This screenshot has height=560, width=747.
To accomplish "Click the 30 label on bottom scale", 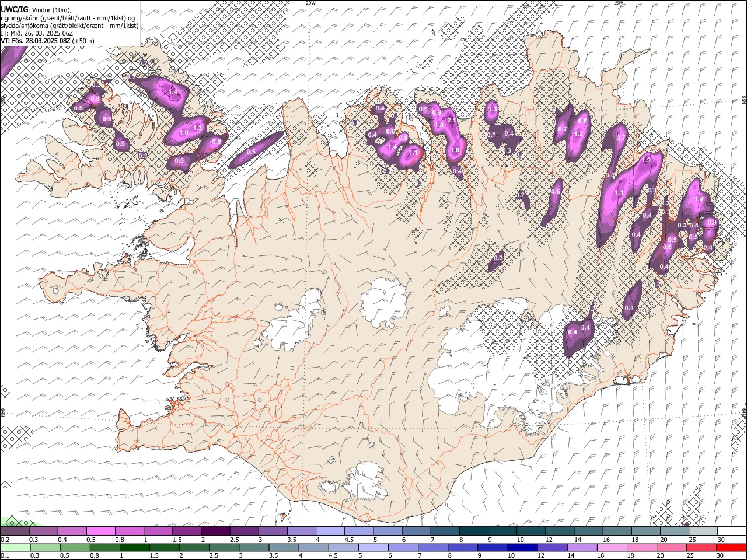I will [720, 556].
